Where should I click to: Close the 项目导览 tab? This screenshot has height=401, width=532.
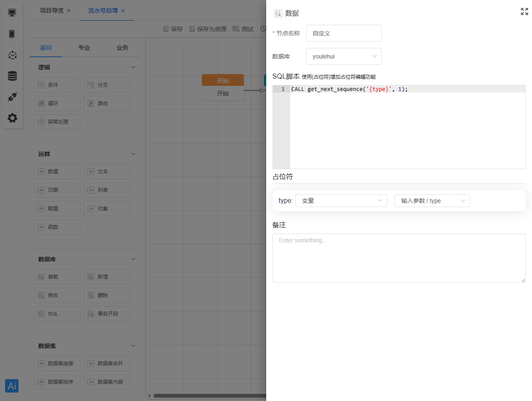[69, 11]
